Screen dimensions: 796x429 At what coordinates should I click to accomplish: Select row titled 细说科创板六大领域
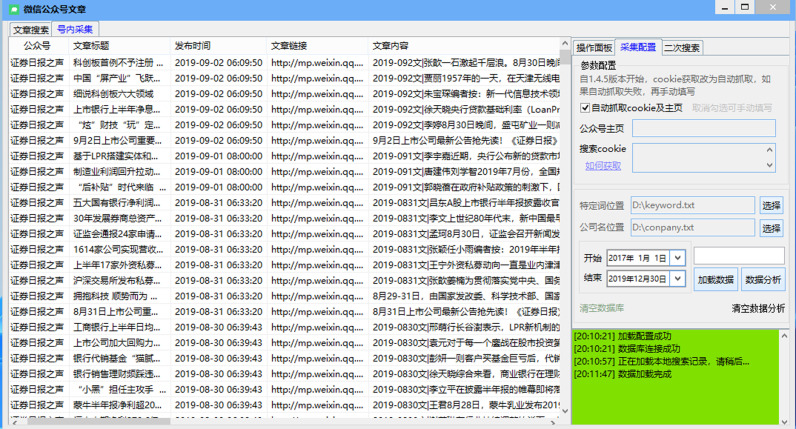[284, 93]
